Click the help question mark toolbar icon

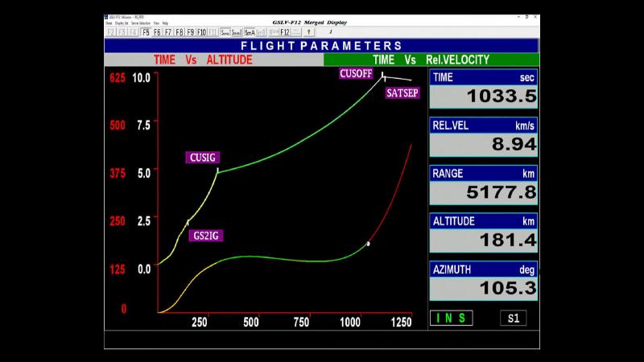pyautogui.click(x=309, y=32)
